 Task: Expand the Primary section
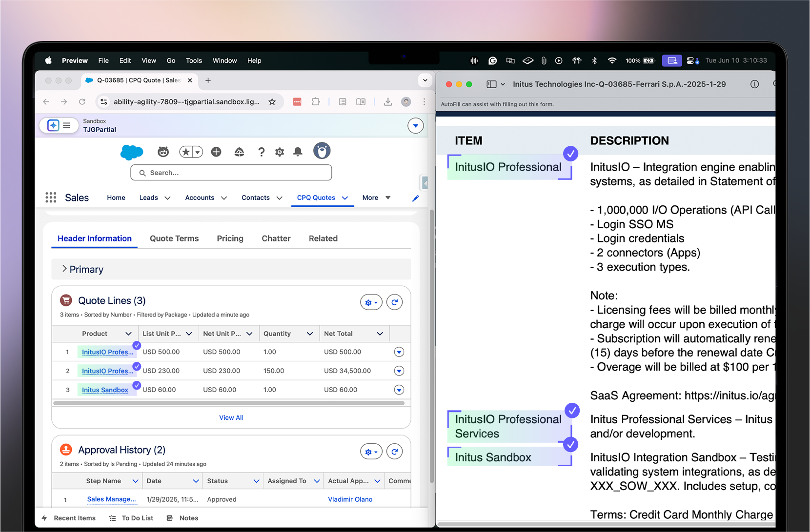(x=82, y=269)
